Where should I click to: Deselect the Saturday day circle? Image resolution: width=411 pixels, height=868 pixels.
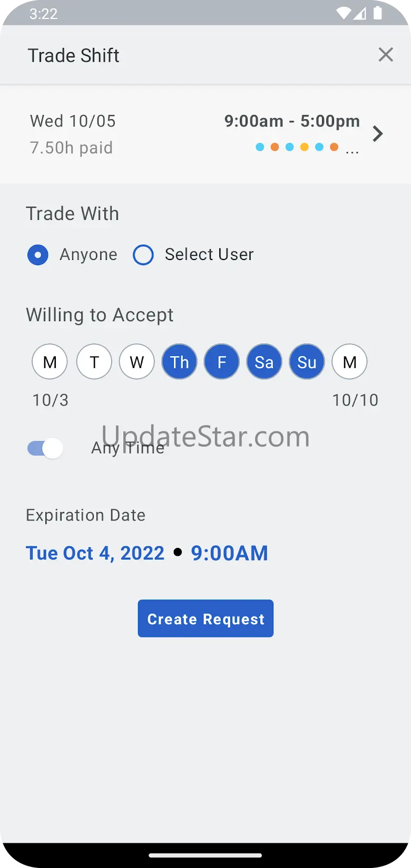point(264,362)
